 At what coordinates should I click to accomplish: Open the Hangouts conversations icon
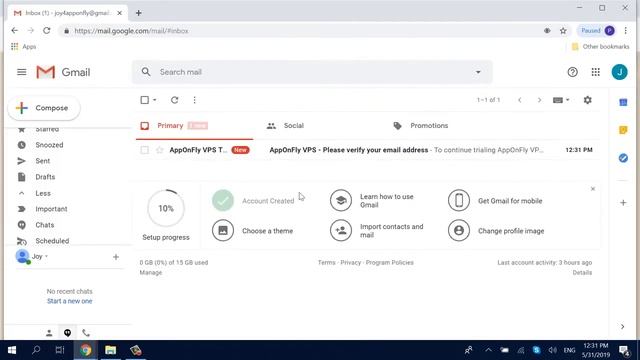click(67, 333)
